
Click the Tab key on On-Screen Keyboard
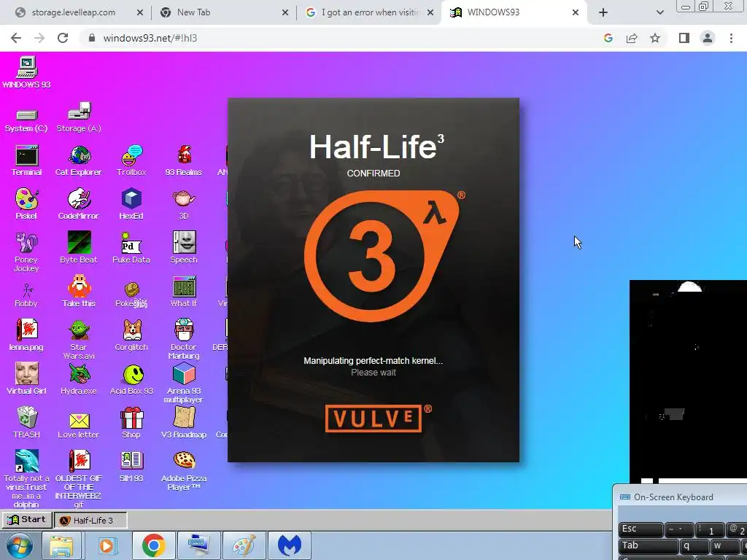[x=649, y=545]
